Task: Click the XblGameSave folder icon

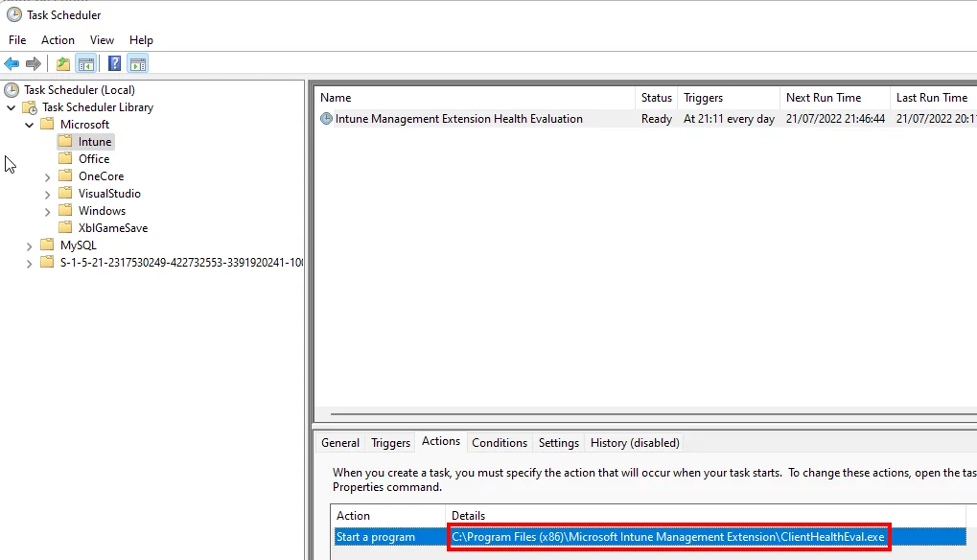Action: point(65,227)
